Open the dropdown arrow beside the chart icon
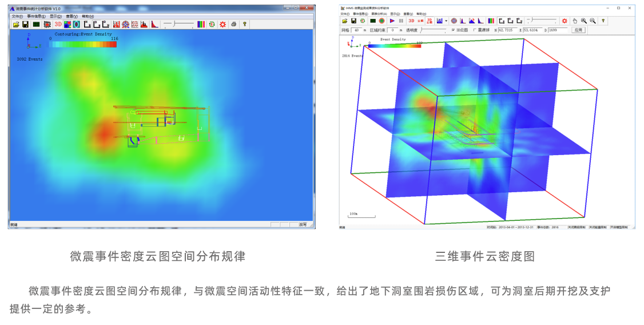 [x=446, y=21]
